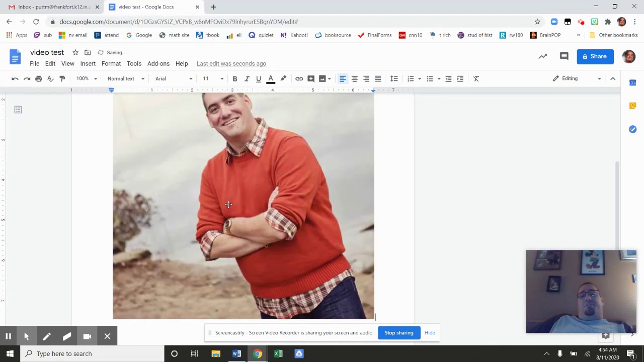The width and height of the screenshot is (644, 362).
Task: Expand the bulleted list options arrow
Action: pos(439,78)
